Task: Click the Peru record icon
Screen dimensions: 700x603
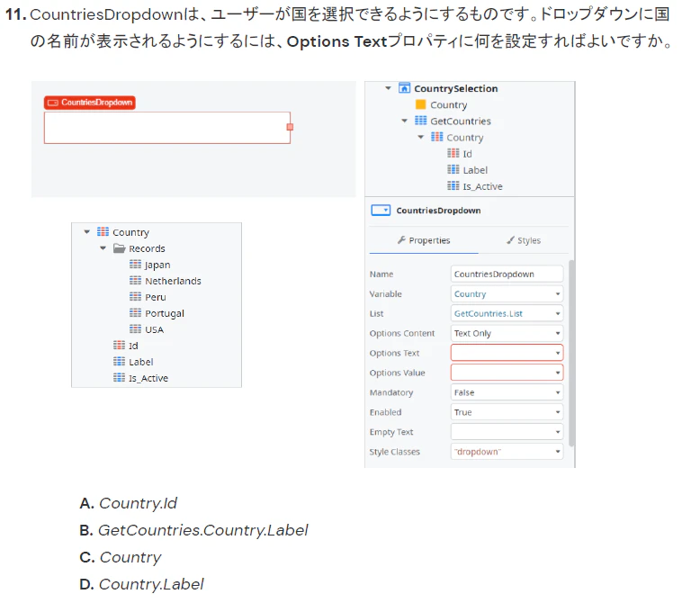Action: 135,297
